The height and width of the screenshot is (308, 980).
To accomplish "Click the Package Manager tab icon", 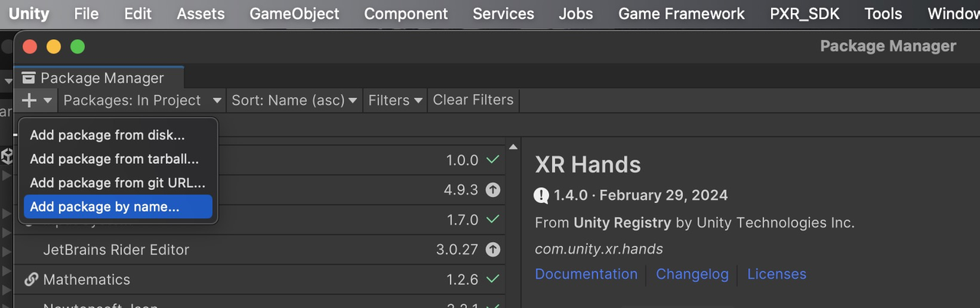I will [x=29, y=78].
